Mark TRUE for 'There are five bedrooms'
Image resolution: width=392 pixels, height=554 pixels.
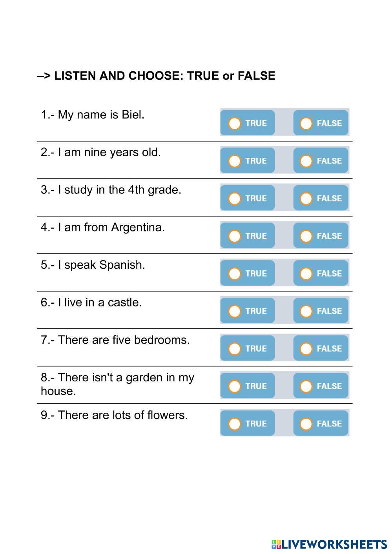(235, 349)
